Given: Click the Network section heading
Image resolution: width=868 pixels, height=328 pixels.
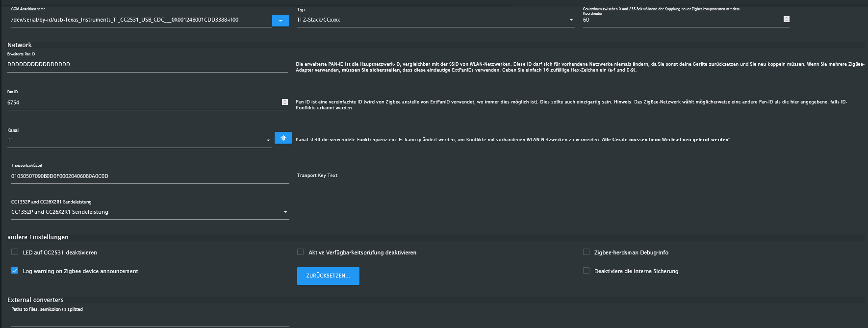Looking at the screenshot, I should tap(20, 45).
